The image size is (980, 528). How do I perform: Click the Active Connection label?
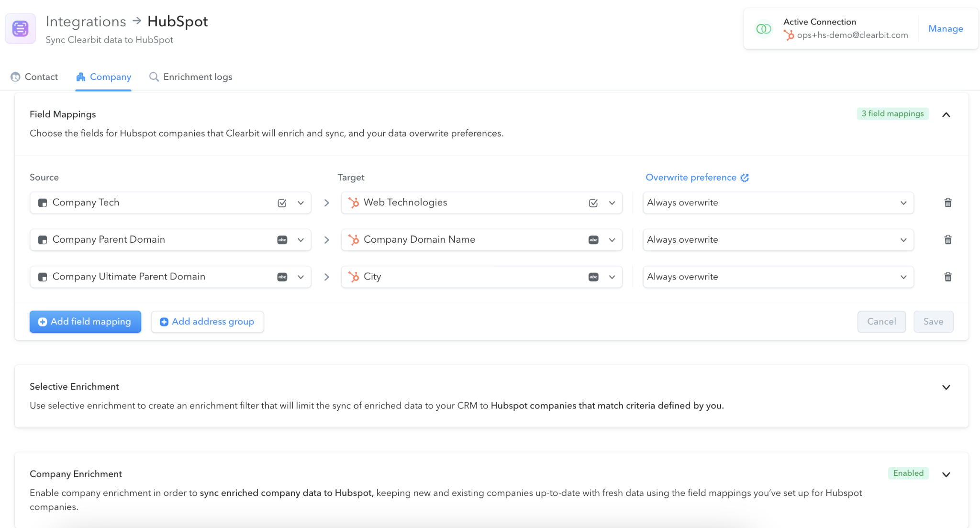coord(819,22)
